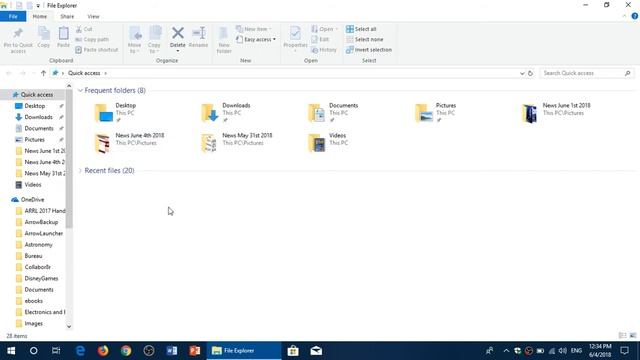Switch to the Share tab
Image resolution: width=640 pixels, height=360 pixels.
point(67,16)
